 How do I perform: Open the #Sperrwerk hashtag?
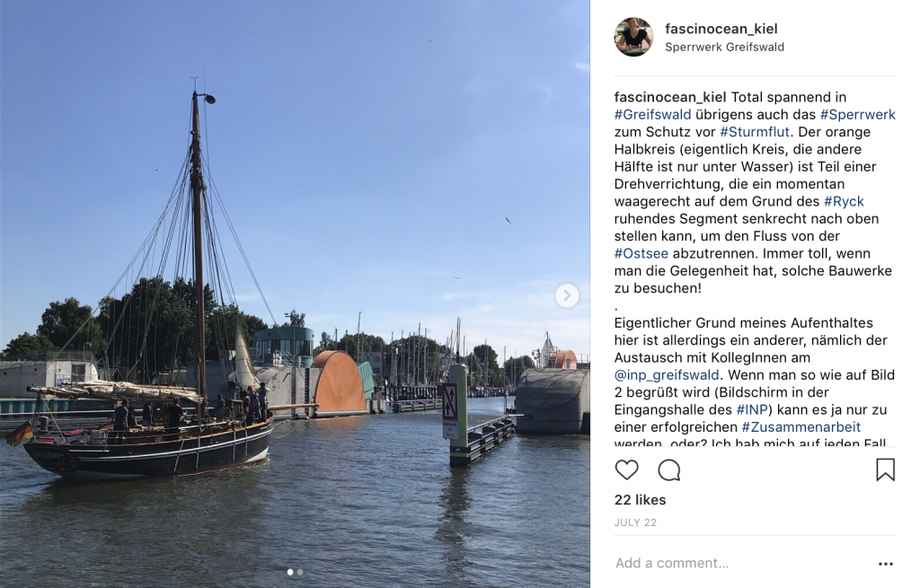pyautogui.click(x=857, y=114)
